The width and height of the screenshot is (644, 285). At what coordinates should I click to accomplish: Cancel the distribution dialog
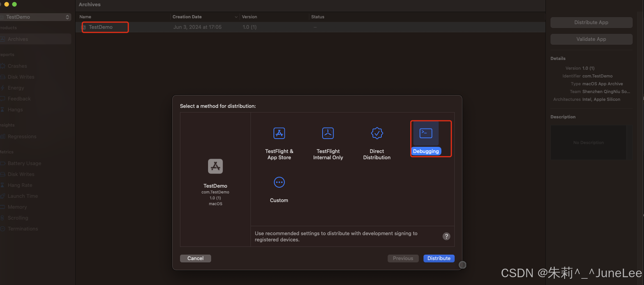[x=196, y=259]
